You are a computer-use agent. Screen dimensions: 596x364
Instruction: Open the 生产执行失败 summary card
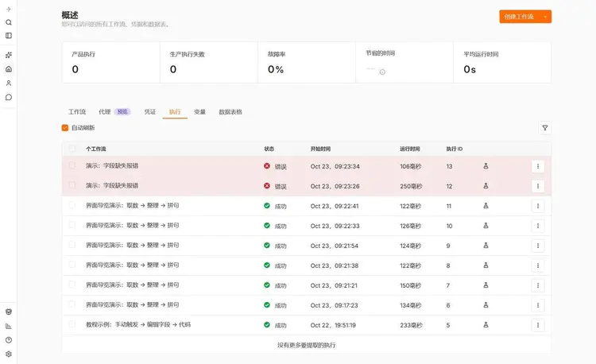pos(209,62)
